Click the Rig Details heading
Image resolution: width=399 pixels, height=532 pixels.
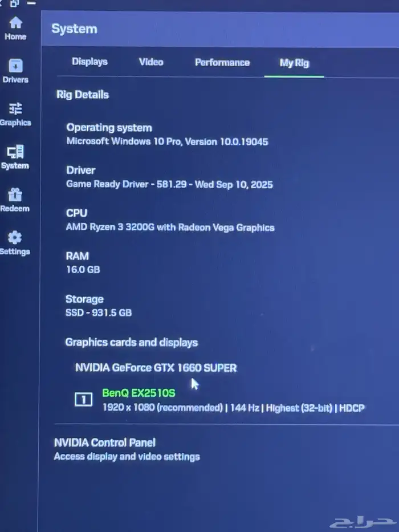tap(83, 95)
